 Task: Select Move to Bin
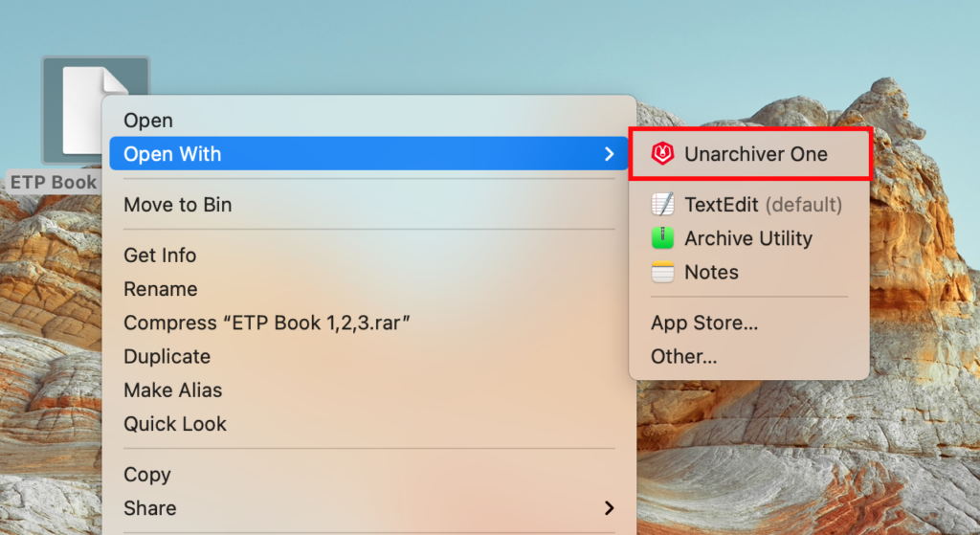178,205
